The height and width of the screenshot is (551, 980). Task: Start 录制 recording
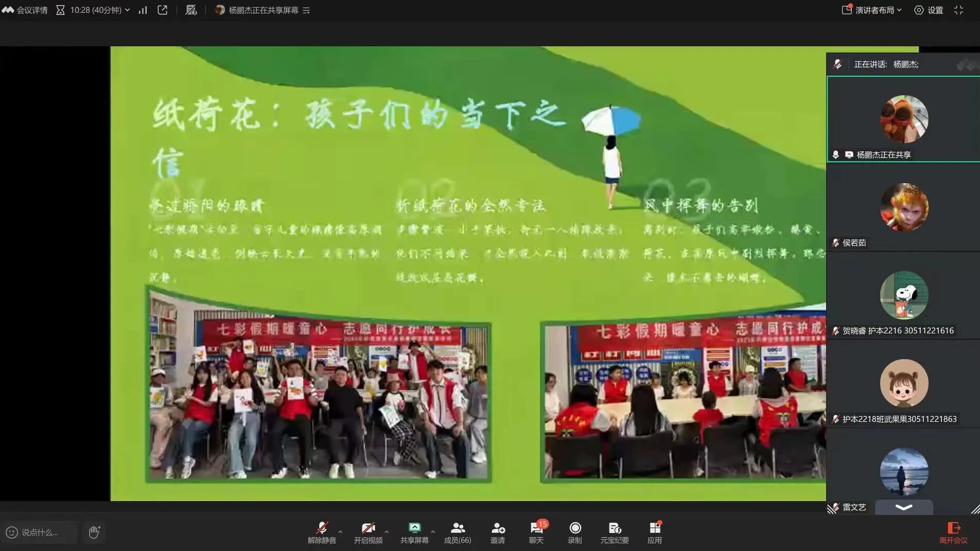click(x=575, y=532)
